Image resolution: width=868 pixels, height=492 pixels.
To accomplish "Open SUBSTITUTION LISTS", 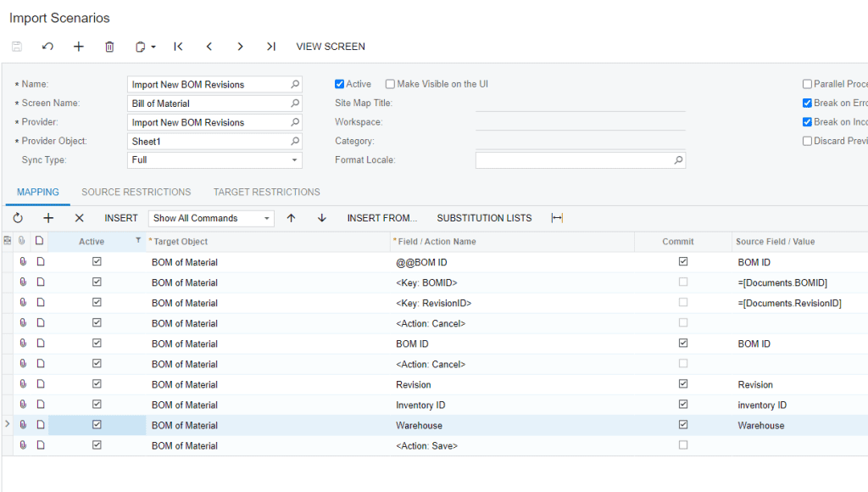I will pos(484,218).
